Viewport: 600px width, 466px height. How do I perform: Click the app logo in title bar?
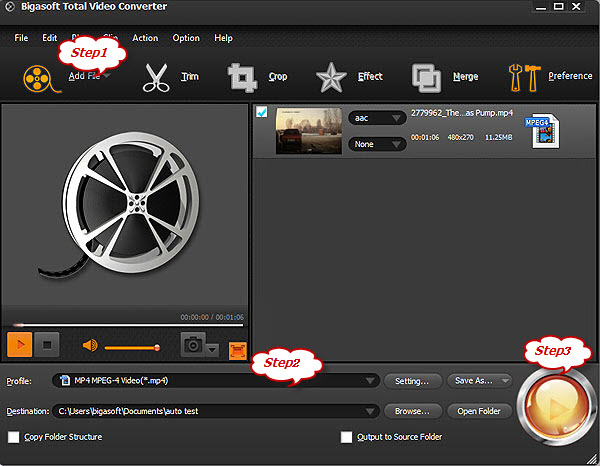pos(9,7)
